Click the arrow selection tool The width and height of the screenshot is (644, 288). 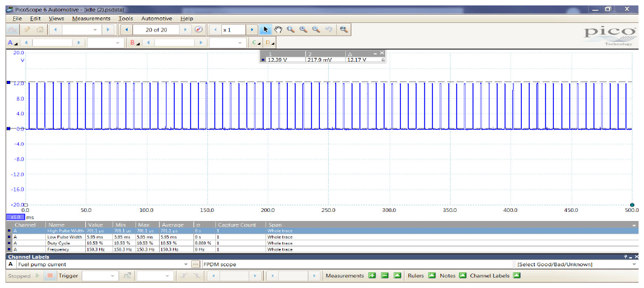(x=265, y=30)
